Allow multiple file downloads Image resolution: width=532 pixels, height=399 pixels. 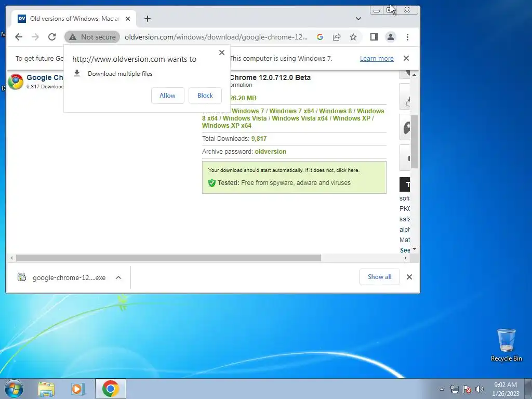click(x=168, y=96)
